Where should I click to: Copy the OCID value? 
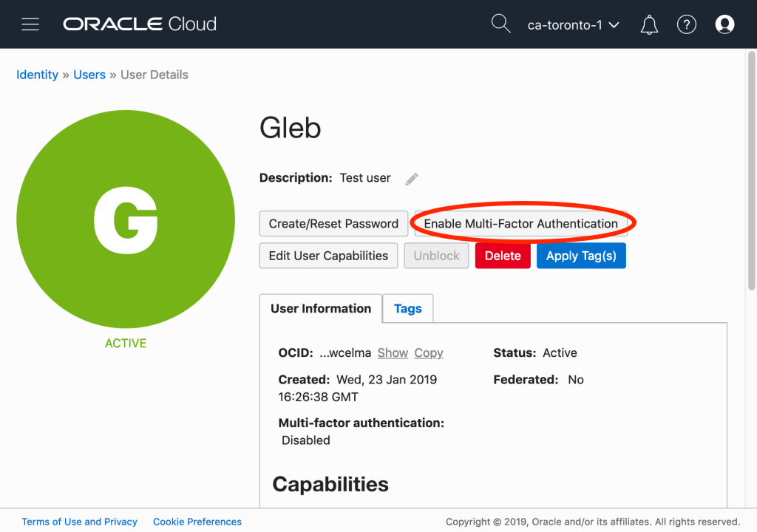[429, 353]
